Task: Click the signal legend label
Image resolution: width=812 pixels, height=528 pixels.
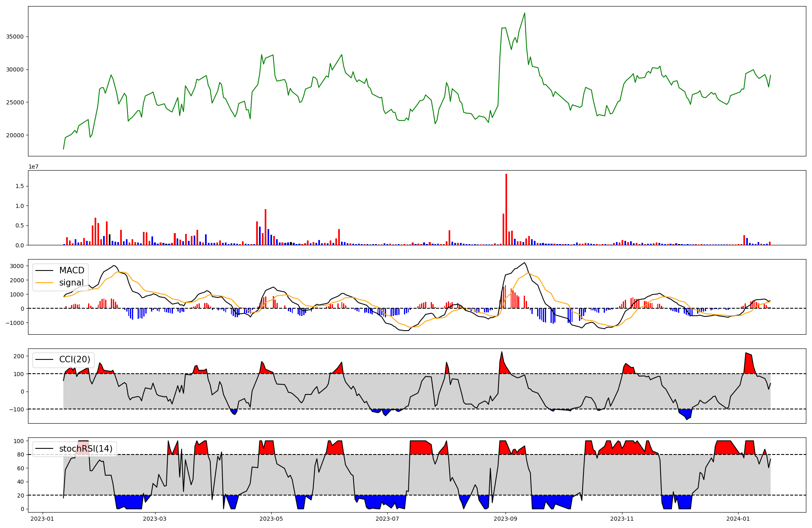Action: pyautogui.click(x=71, y=283)
